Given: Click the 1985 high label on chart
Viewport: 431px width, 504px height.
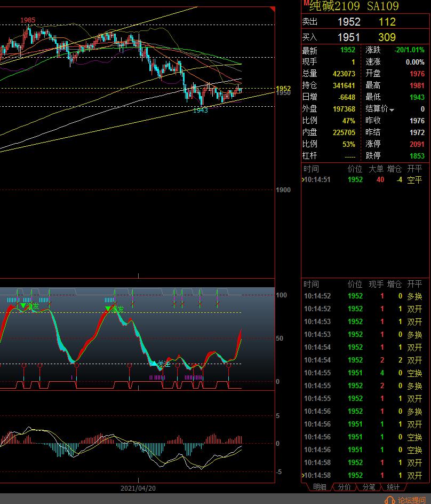Looking at the screenshot, I should 28,20.
